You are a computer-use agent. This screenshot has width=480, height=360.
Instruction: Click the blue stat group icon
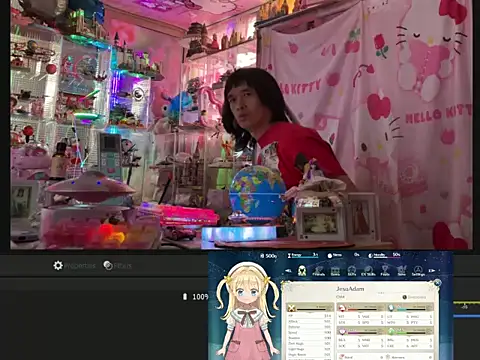391,307
